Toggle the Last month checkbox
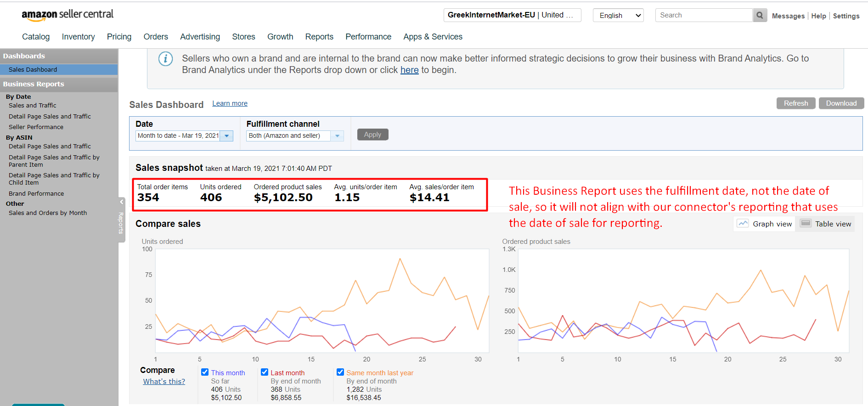This screenshot has width=868, height=406. coord(265,372)
